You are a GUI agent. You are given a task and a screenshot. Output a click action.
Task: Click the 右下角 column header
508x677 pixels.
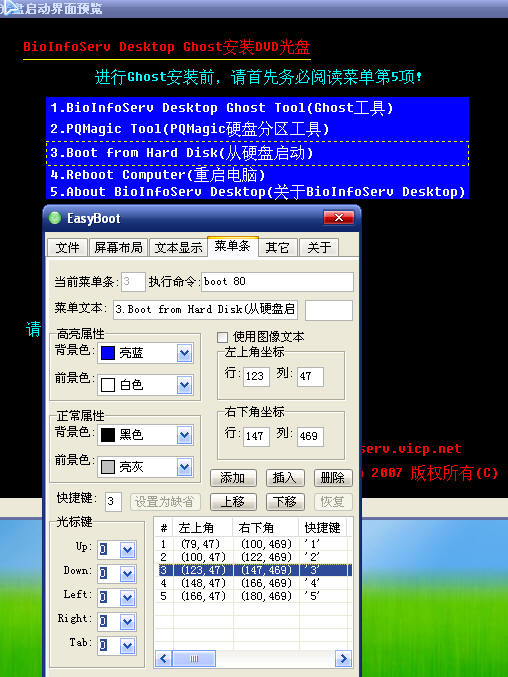click(x=265, y=528)
